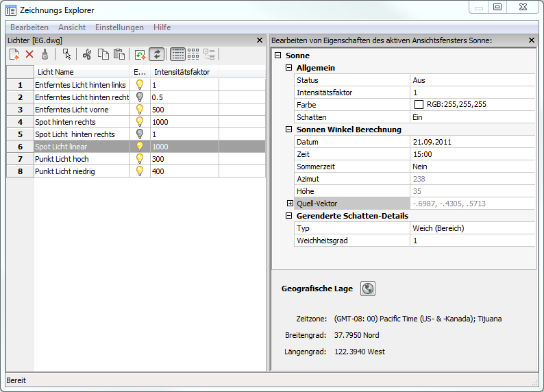The height and width of the screenshot is (392, 544).
Task: Collapse Gerenderte Schatten-Details section
Action: point(289,216)
